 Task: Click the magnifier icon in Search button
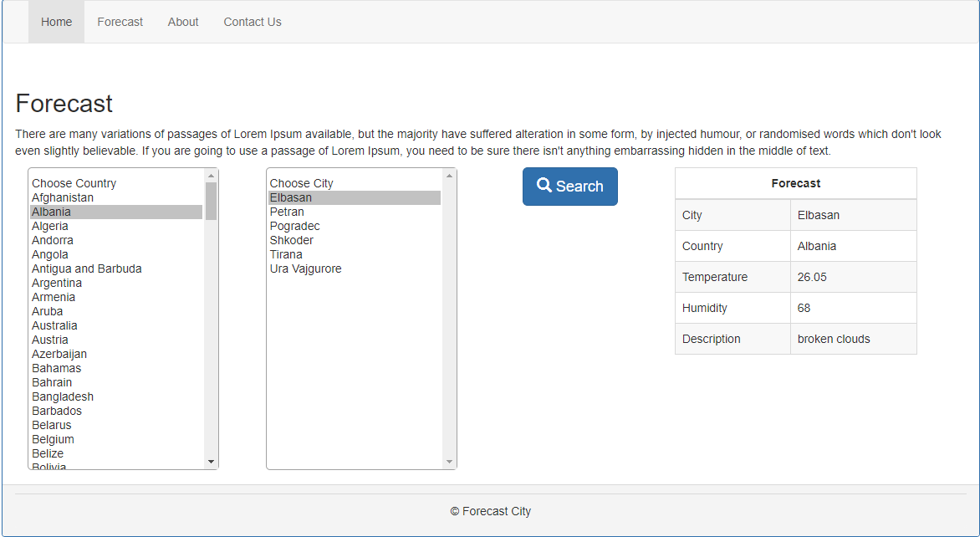(544, 186)
